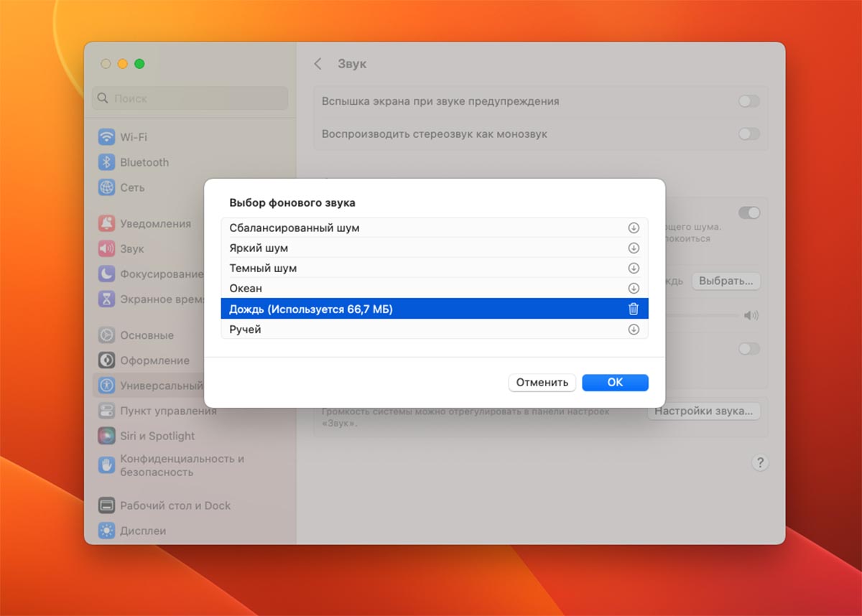862x616 pixels.
Task: Click the volume speaker icon by slider
Action: [x=751, y=316]
